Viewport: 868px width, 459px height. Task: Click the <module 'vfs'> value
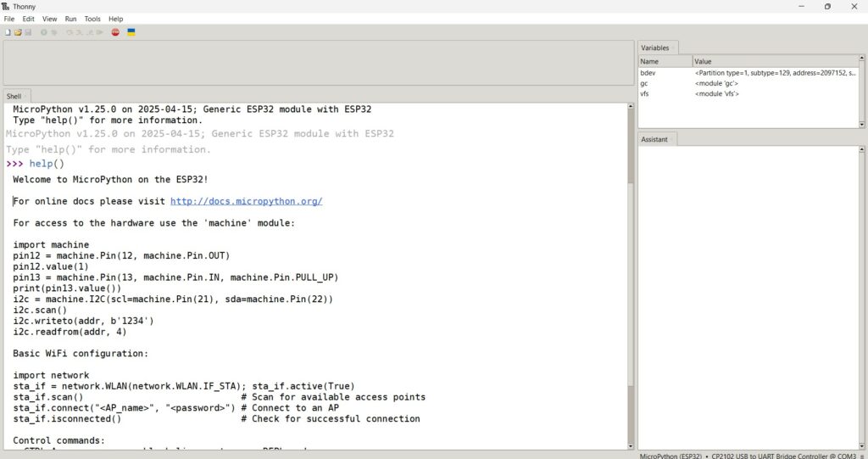tap(717, 93)
